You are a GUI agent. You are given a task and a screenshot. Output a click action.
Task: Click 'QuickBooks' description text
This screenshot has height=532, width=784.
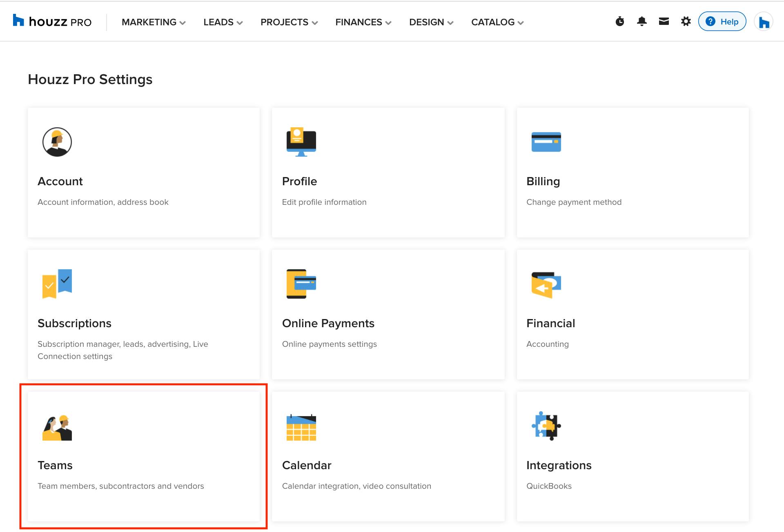pyautogui.click(x=549, y=486)
